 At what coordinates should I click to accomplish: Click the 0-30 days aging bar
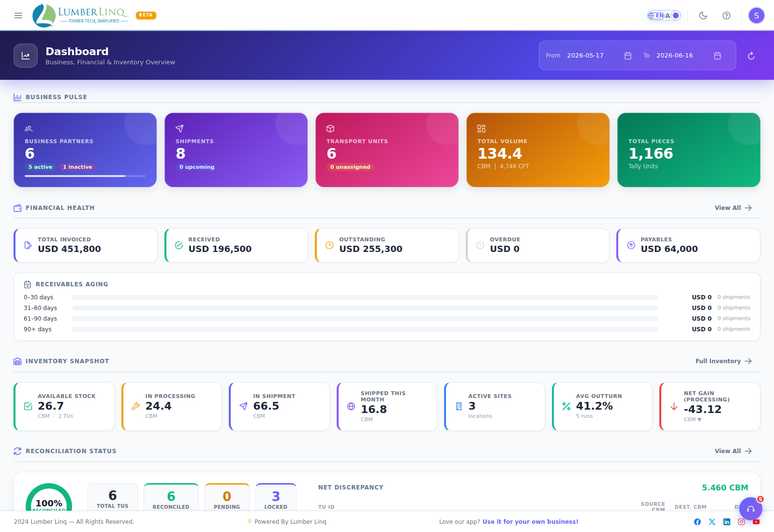pos(365,297)
